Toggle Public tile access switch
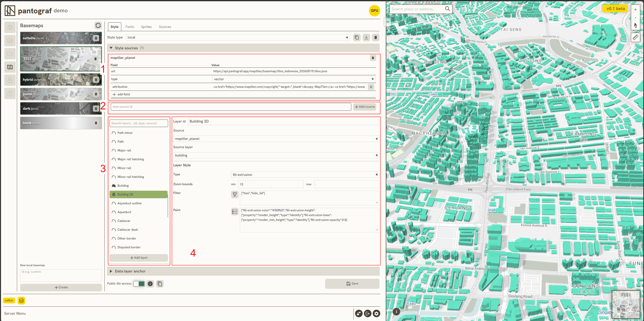Image resolution: width=644 pixels, height=321 pixels. click(x=139, y=284)
